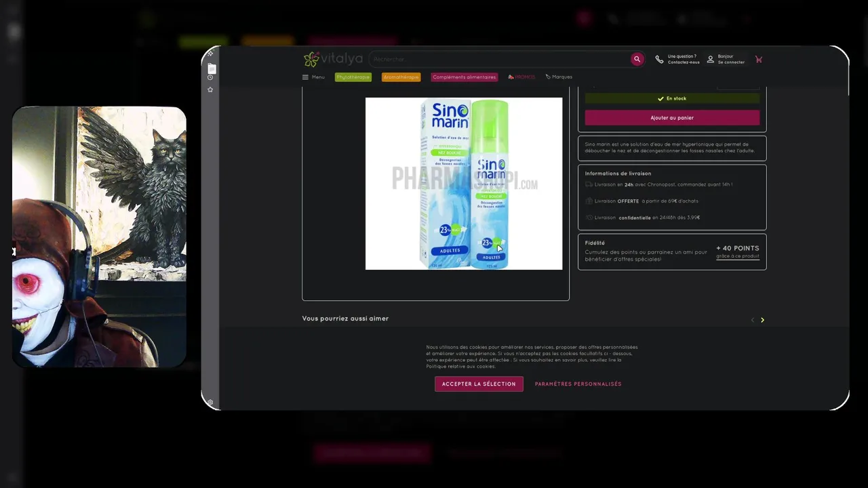Click 'Vous pourriez aussi aimer' heading
The image size is (868, 488).
pos(345,319)
